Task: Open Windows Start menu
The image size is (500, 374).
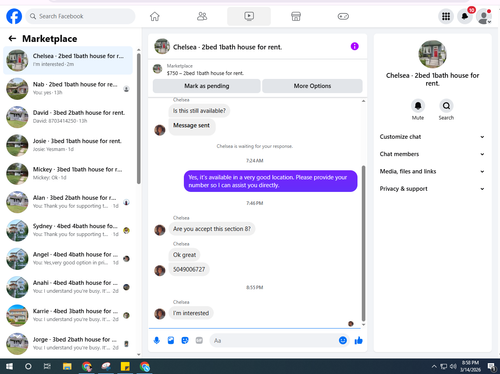Action: point(9,367)
